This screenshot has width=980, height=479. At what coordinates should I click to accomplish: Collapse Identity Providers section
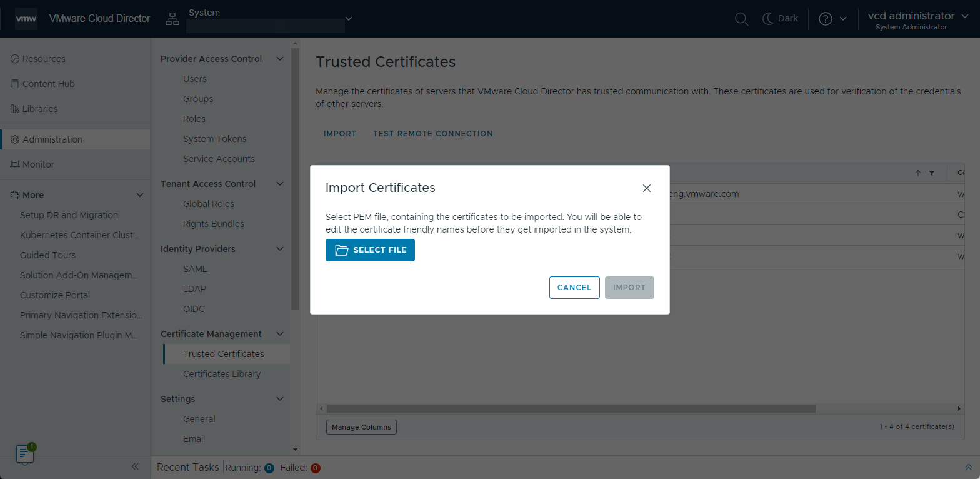pyautogui.click(x=280, y=249)
